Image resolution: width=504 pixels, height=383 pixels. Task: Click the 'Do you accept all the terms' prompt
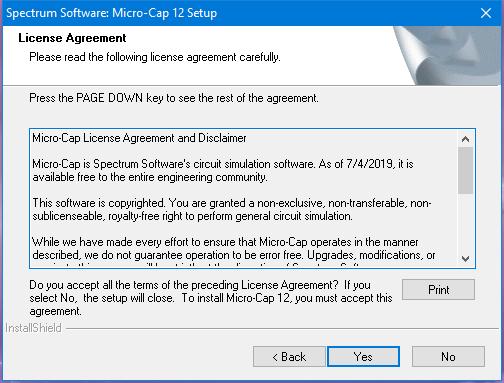[x=211, y=298]
